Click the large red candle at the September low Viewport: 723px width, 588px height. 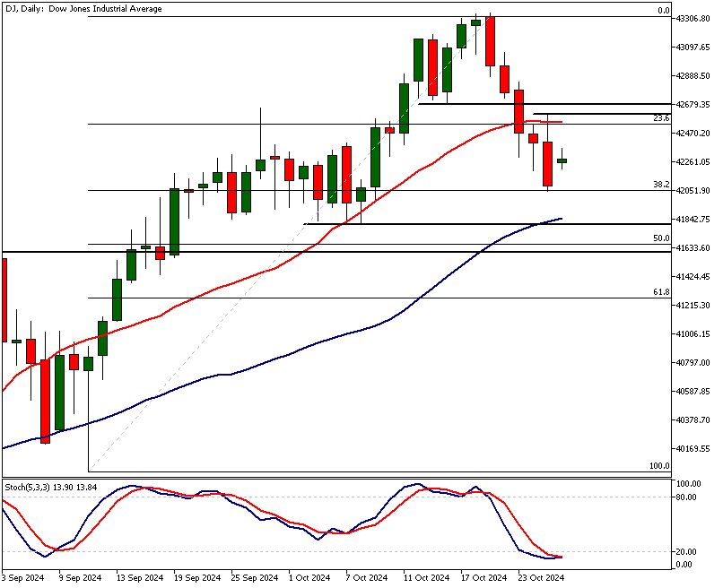click(x=45, y=402)
